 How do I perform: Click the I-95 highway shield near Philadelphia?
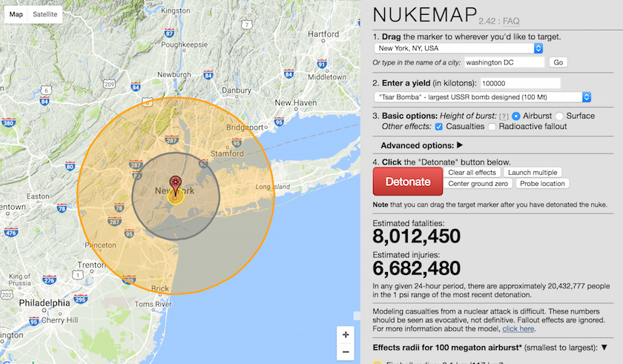pyautogui.click(x=34, y=322)
